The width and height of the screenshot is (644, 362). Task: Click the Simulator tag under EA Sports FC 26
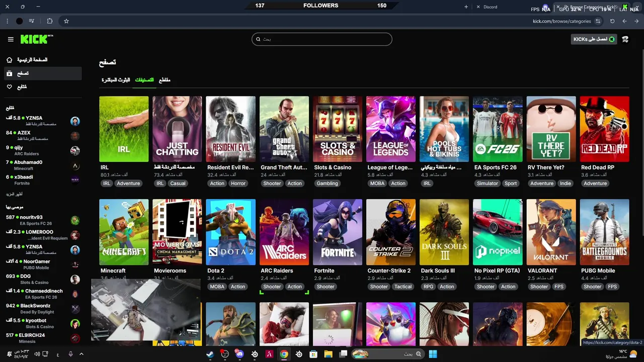click(488, 184)
